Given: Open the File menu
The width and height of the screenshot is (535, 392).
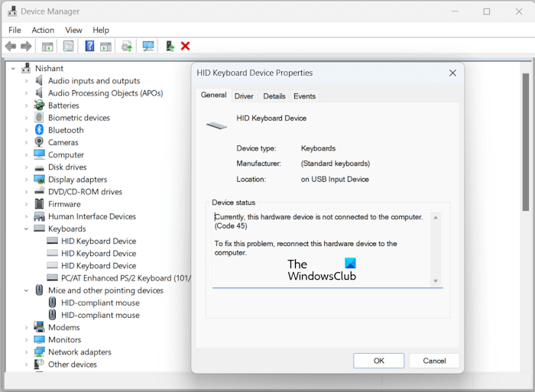Looking at the screenshot, I should pos(15,30).
